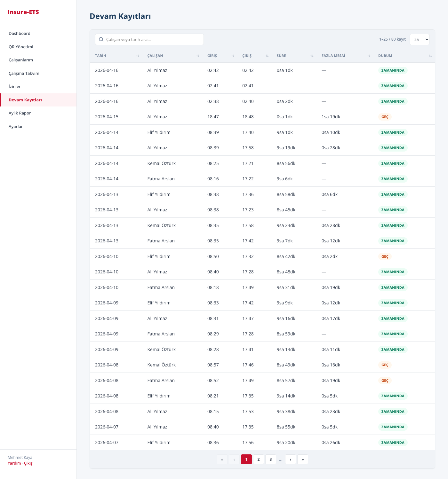Jump to last page double-arrow button

tap(302, 459)
